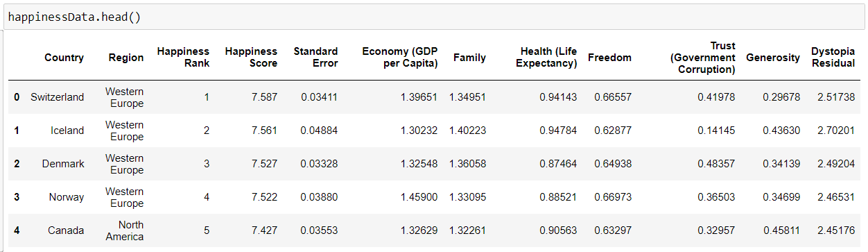Select the Iceland country cell
Viewport: 868px width, 252px height.
click(67, 131)
